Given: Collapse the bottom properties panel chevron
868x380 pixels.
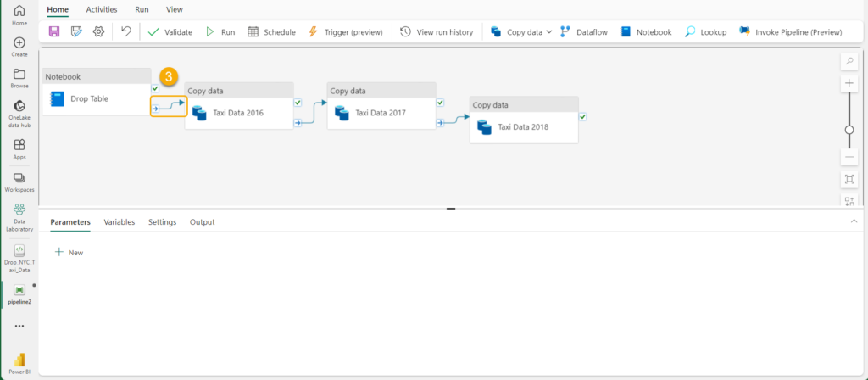Looking at the screenshot, I should click(x=854, y=221).
